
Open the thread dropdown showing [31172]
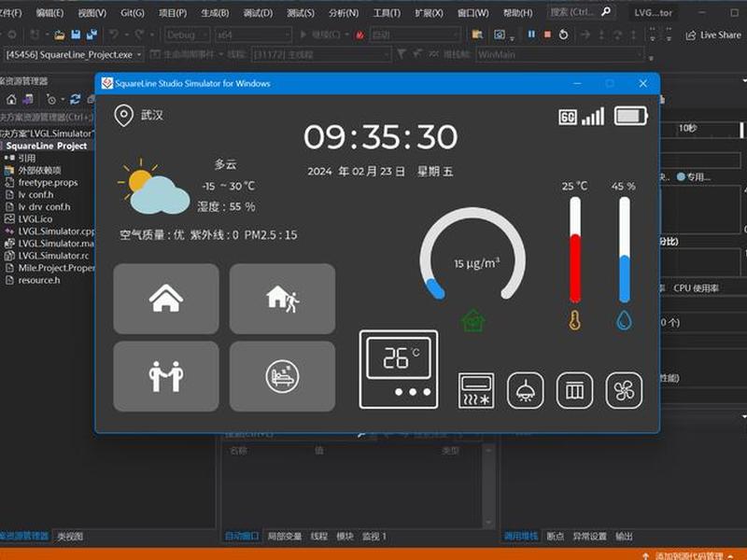point(321,55)
